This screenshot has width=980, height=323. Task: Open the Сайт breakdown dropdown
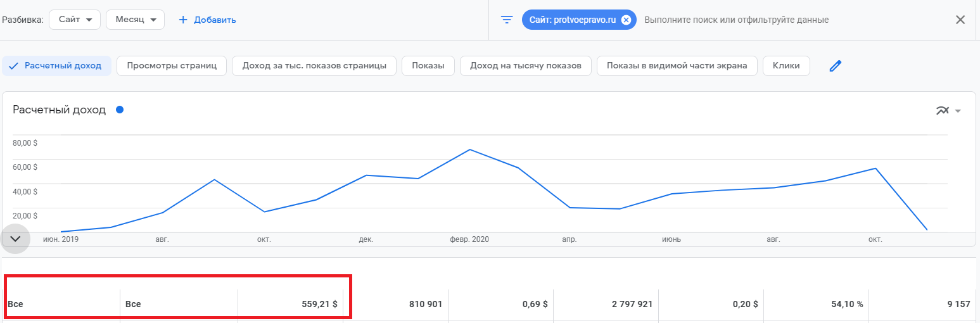point(75,20)
